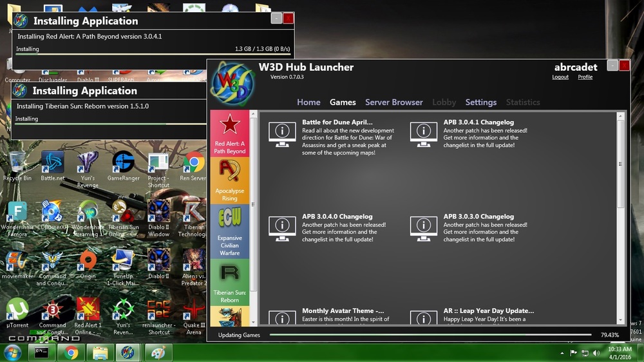Click Tiberian Sun: Reborn install progress bar

coord(111,124)
